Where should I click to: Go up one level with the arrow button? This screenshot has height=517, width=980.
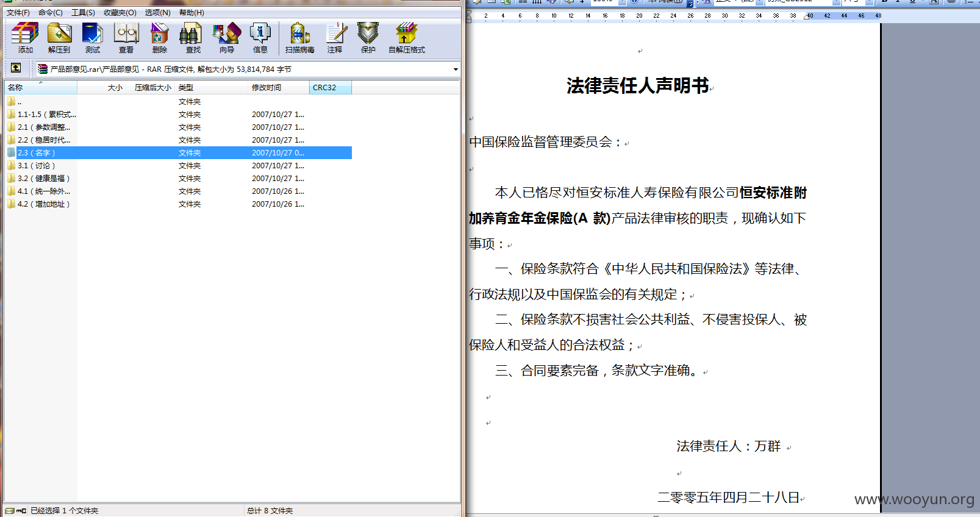coord(16,68)
